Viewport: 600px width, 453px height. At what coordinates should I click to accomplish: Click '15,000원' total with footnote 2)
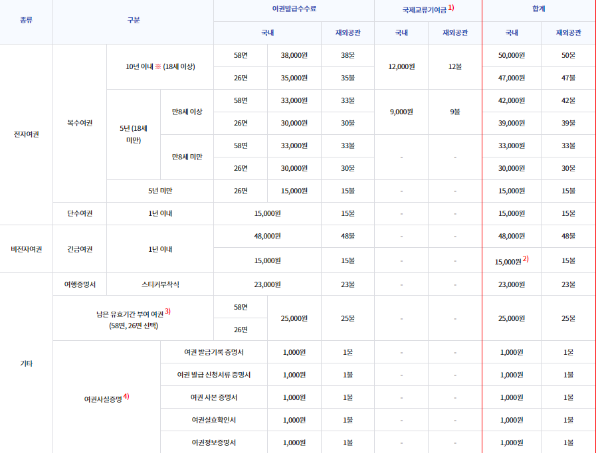[x=508, y=262]
